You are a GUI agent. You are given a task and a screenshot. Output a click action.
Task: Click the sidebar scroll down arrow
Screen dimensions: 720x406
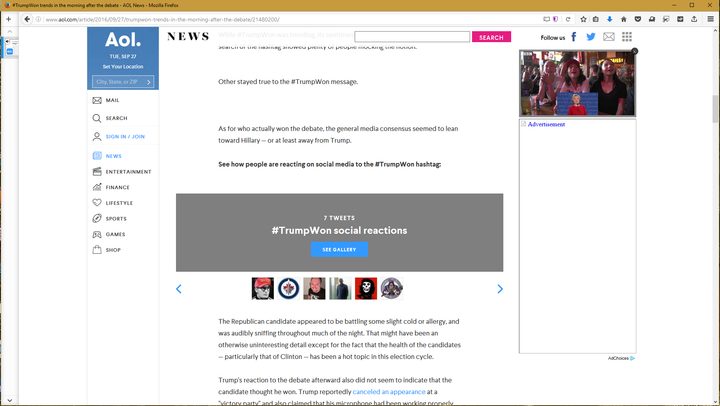tap(9, 400)
